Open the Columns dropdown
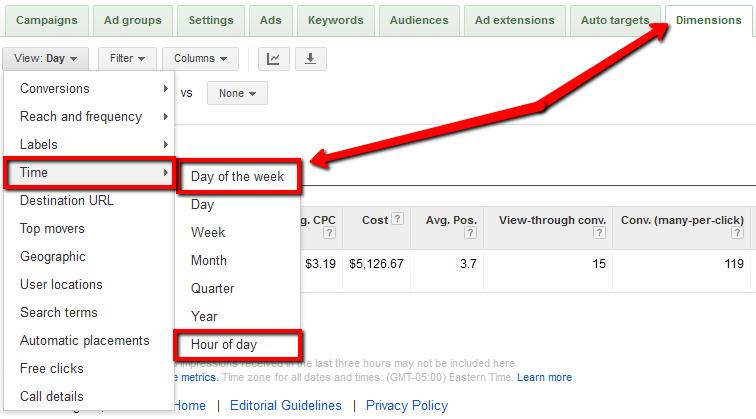The width and height of the screenshot is (756, 419). click(x=200, y=59)
